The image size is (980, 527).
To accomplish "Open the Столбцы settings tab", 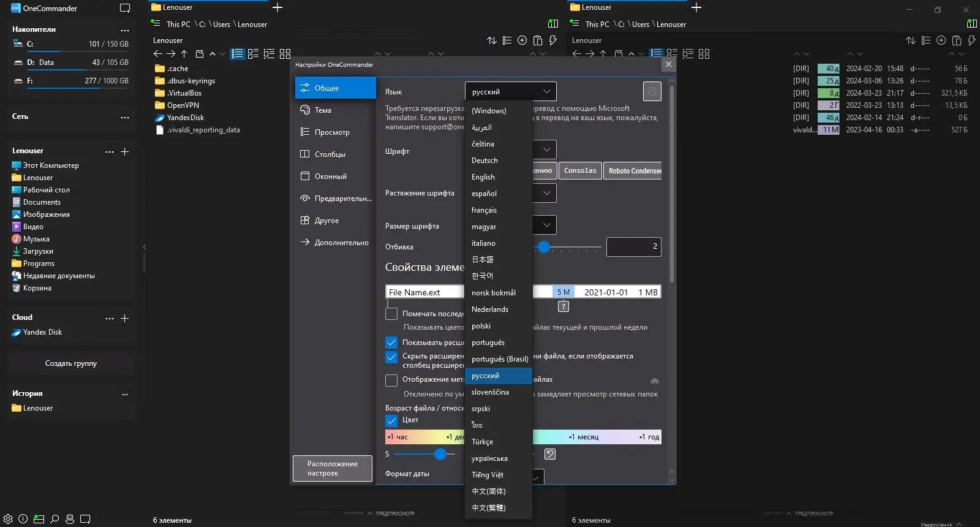I will (335, 154).
